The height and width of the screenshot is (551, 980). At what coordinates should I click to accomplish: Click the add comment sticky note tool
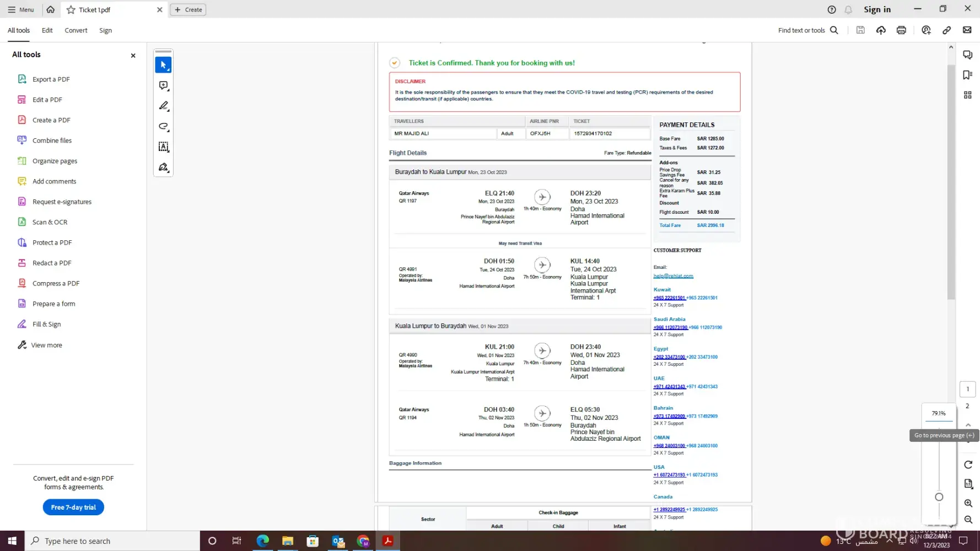(x=163, y=85)
